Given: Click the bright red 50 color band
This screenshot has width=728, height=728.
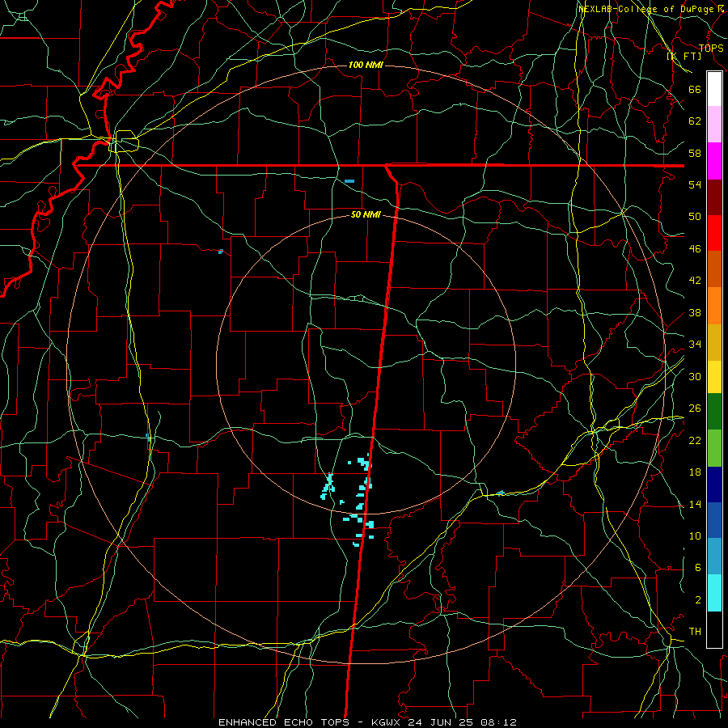Looking at the screenshot, I should click(714, 233).
